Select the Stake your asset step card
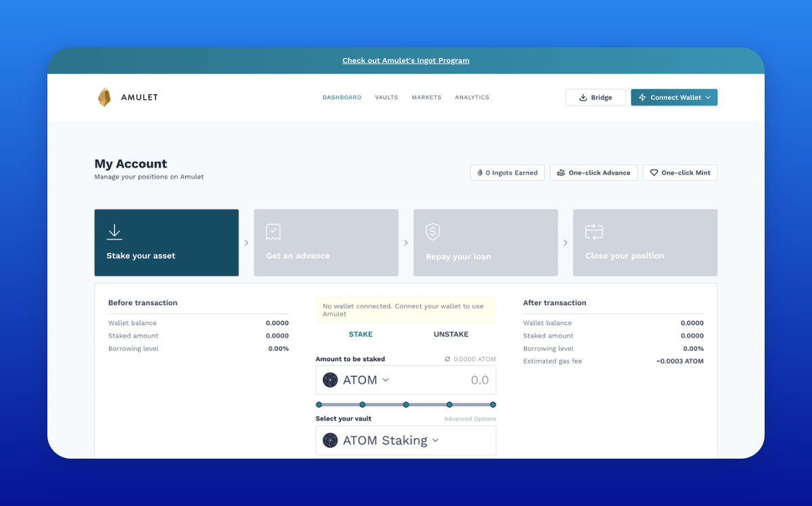 (x=166, y=242)
